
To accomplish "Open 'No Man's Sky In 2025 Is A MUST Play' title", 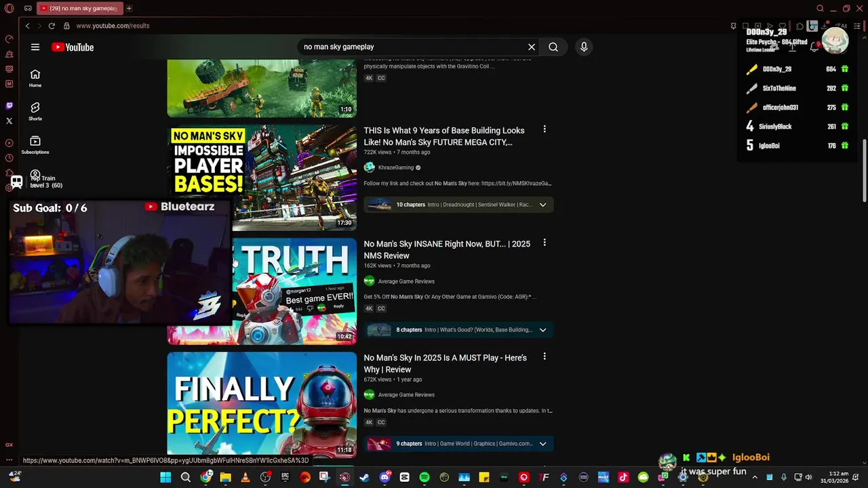I will pyautogui.click(x=445, y=363).
